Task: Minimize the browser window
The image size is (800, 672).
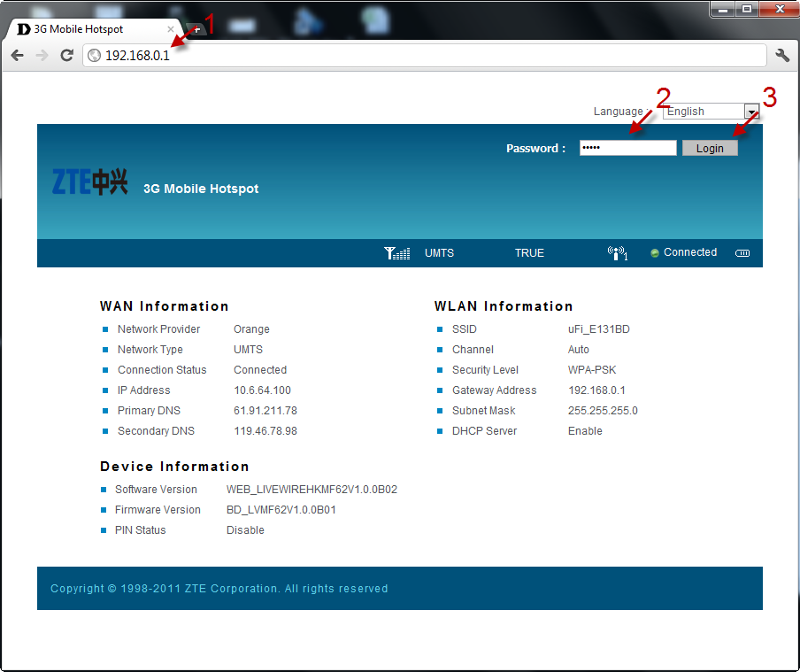Action: [x=722, y=9]
